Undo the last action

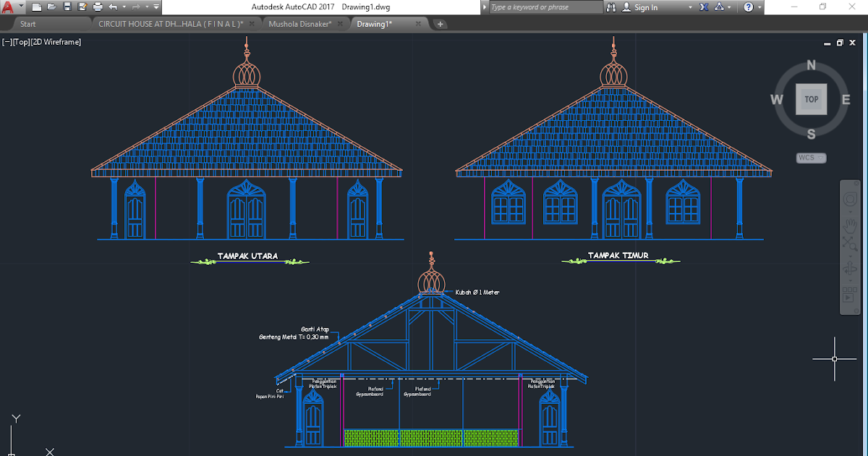point(113,7)
